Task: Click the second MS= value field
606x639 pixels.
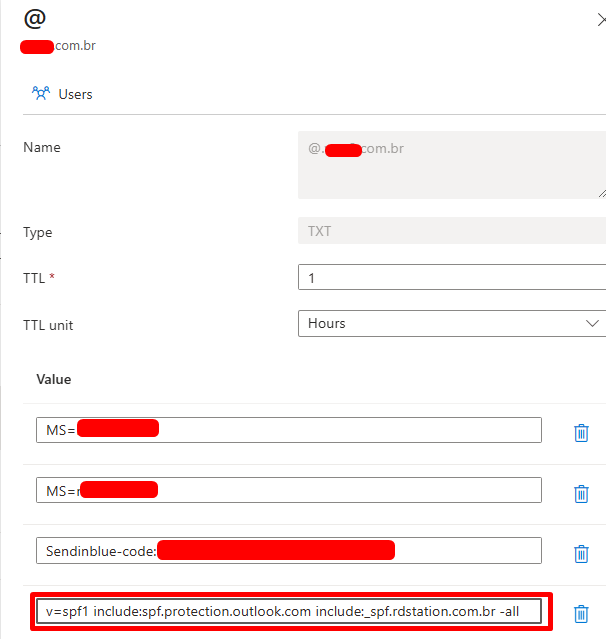Action: [x=289, y=490]
